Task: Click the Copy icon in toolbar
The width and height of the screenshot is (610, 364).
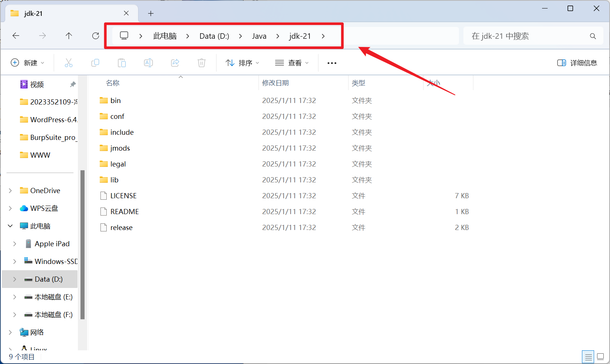Action: click(x=95, y=63)
